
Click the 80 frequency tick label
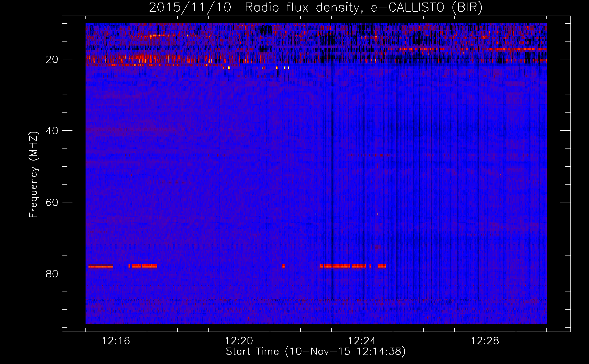52,274
